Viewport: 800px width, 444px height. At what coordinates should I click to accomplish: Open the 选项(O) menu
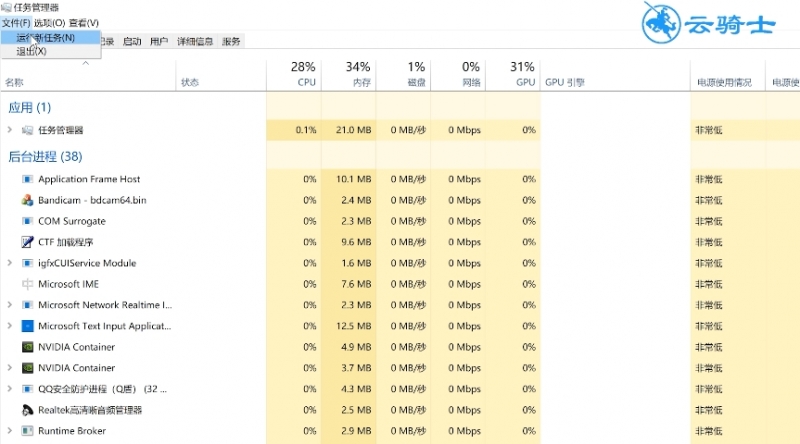point(49,23)
